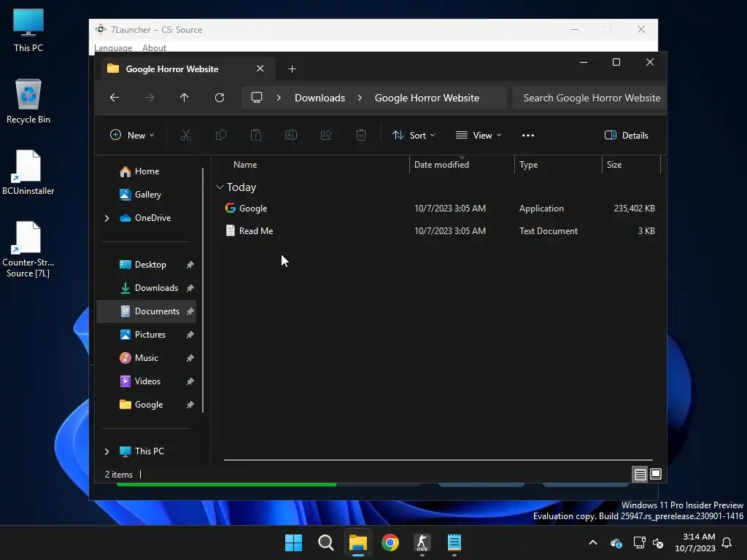Click the horizontal scrollbar of file list
This screenshot has height=560, width=747.
(438, 460)
